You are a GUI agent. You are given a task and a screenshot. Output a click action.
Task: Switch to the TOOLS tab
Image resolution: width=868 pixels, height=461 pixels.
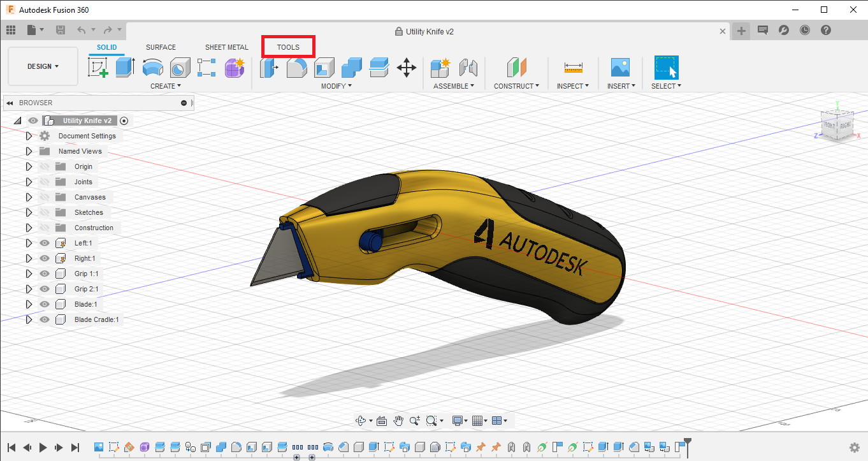(288, 47)
